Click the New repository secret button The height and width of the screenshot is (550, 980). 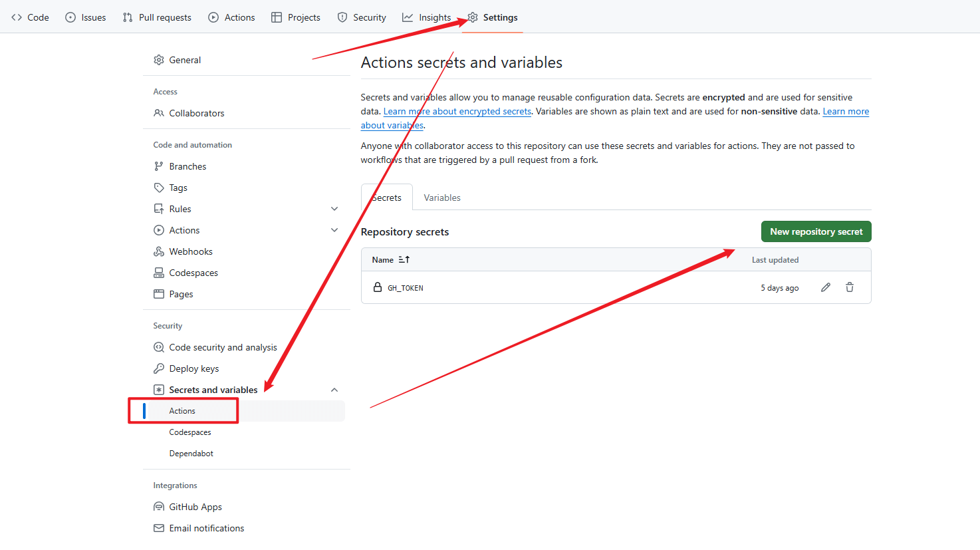click(816, 231)
